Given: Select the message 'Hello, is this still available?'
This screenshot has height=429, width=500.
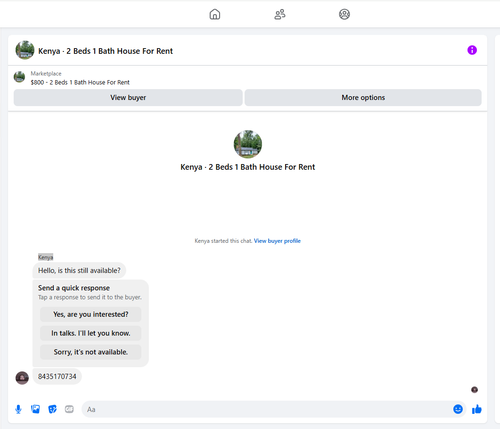Looking at the screenshot, I should coord(79,270).
